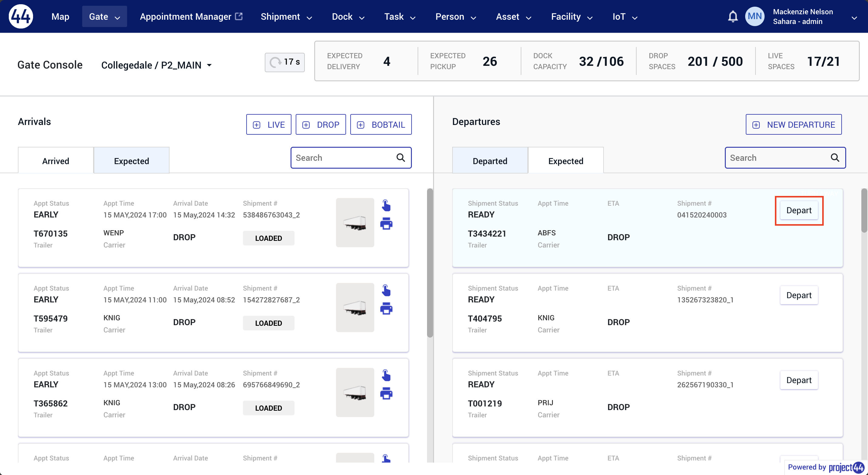Click shipment number 262567190330_1
The image size is (868, 475).
(705, 385)
